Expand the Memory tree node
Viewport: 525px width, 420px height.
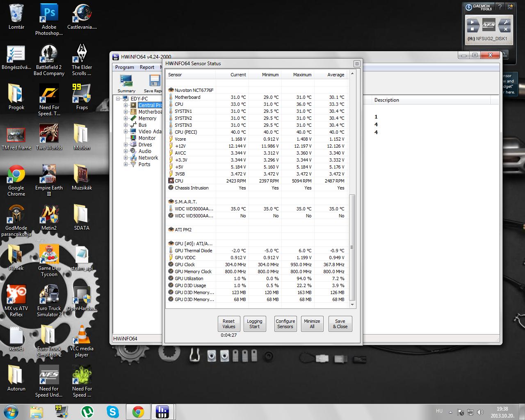pos(126,118)
